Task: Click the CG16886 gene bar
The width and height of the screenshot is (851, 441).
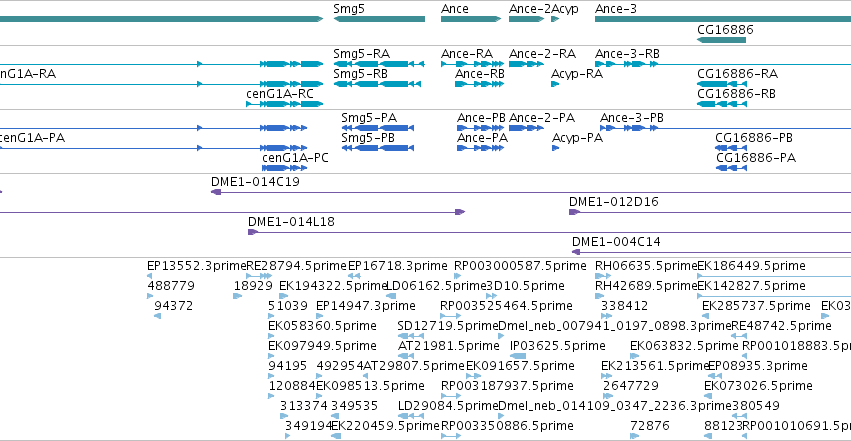Action: pyautogui.click(x=721, y=40)
